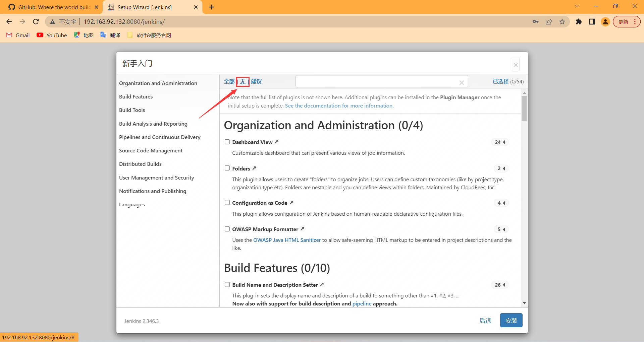Click the plugin list scrollbar thumb
Image resolution: width=644 pixels, height=342 pixels.
pos(524,109)
